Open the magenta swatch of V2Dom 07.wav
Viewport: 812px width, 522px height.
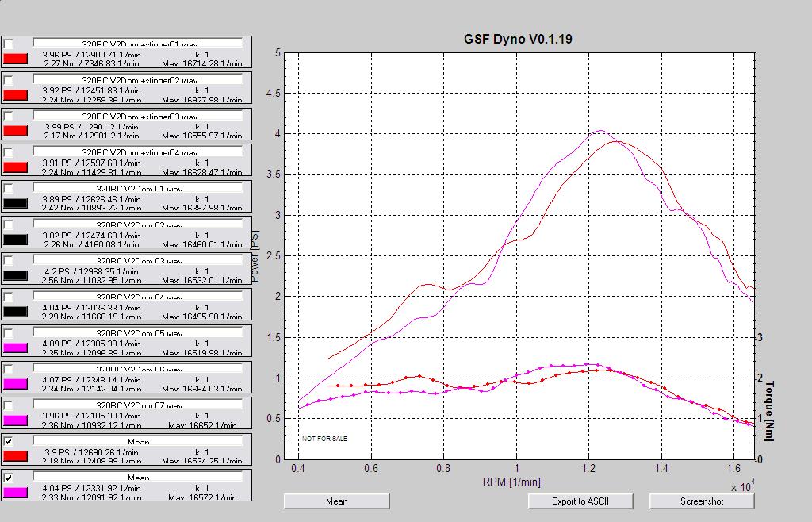click(16, 420)
